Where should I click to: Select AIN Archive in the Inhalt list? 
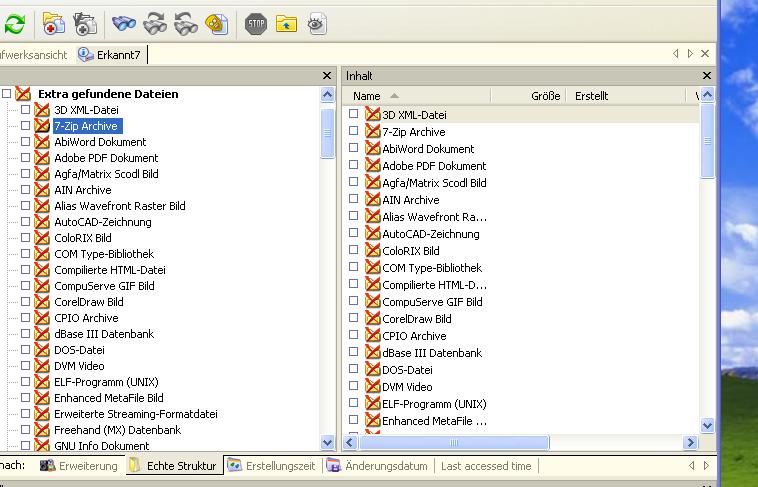pos(411,200)
